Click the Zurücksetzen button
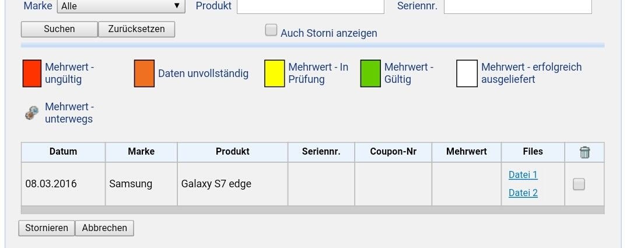 (136, 29)
